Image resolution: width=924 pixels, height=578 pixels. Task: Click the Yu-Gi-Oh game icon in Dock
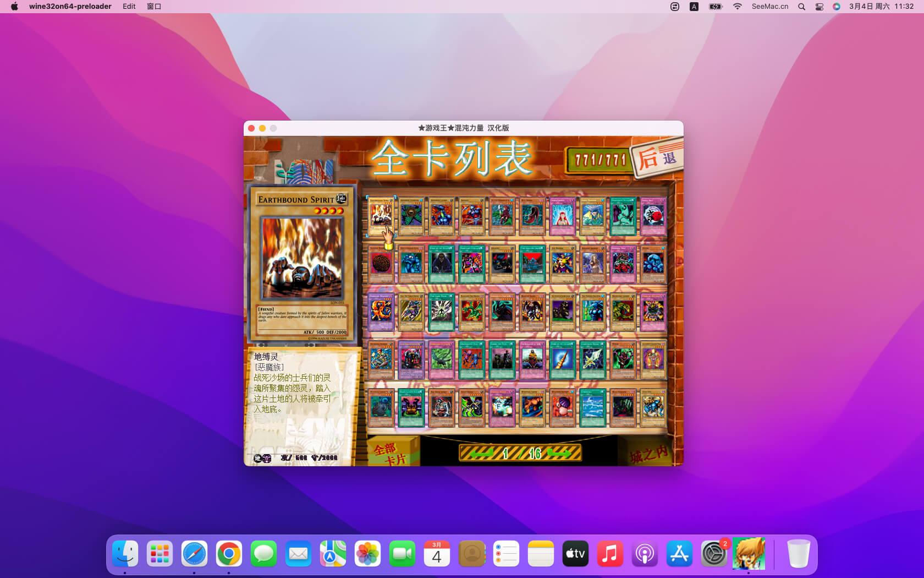click(749, 553)
